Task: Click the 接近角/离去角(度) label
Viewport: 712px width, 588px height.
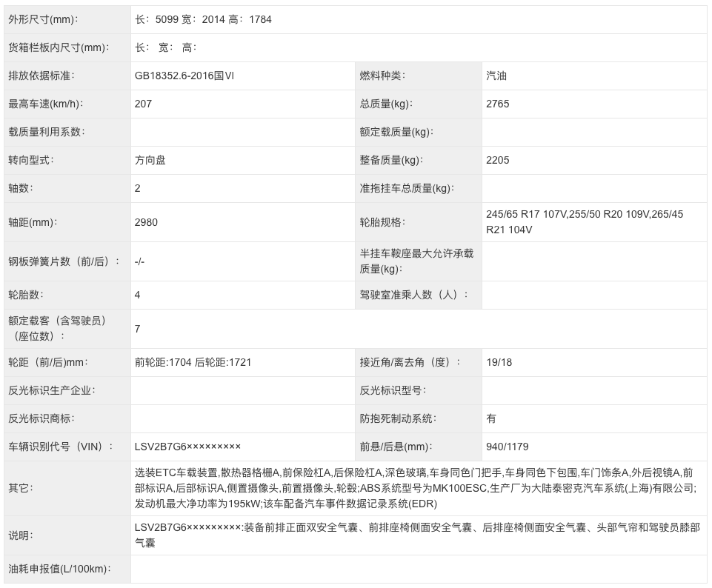Action: coord(410,363)
